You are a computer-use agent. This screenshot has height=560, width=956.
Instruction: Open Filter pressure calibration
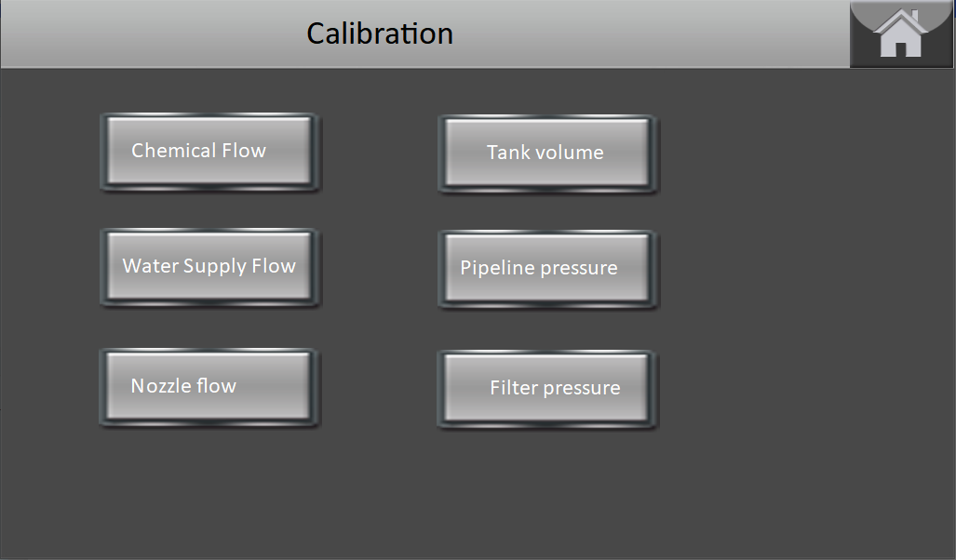click(547, 389)
